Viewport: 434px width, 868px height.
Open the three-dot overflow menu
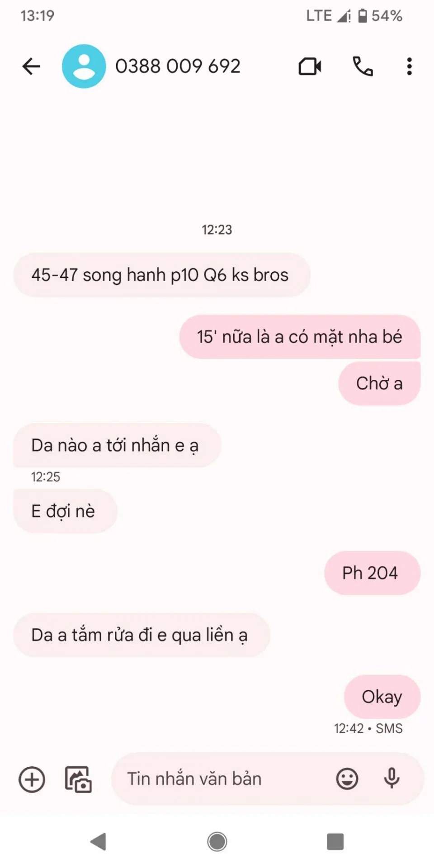[x=409, y=66]
